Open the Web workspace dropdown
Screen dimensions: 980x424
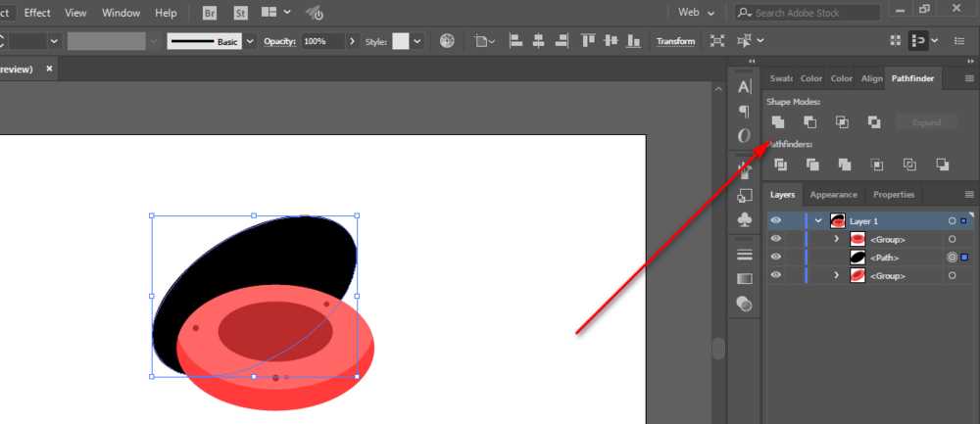pos(698,13)
